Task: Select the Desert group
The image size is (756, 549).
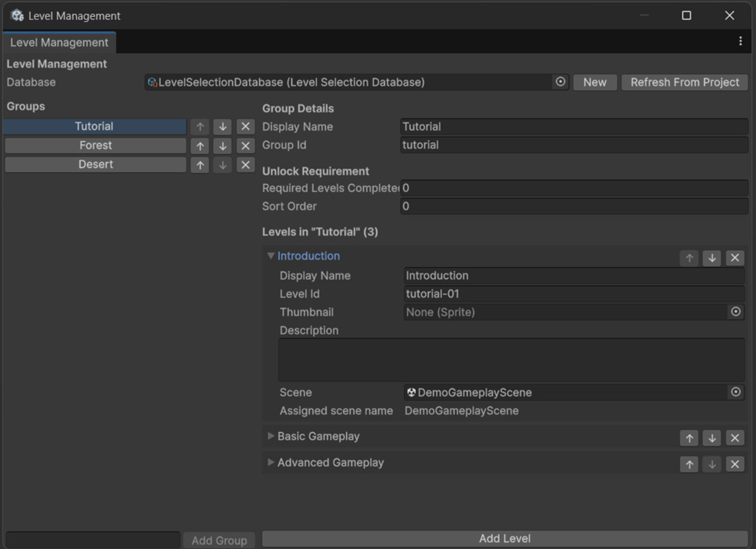Action: [95, 165]
